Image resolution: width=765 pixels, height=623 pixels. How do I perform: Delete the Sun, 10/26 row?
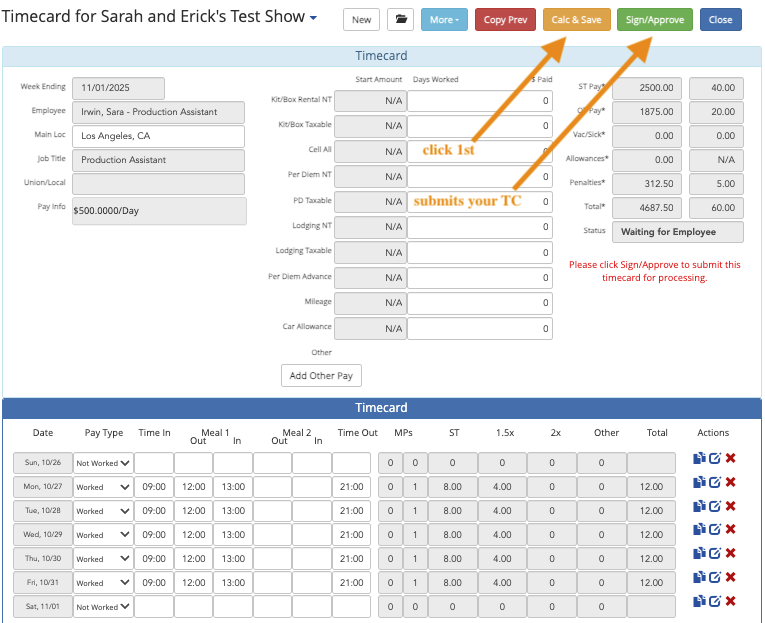[730, 458]
